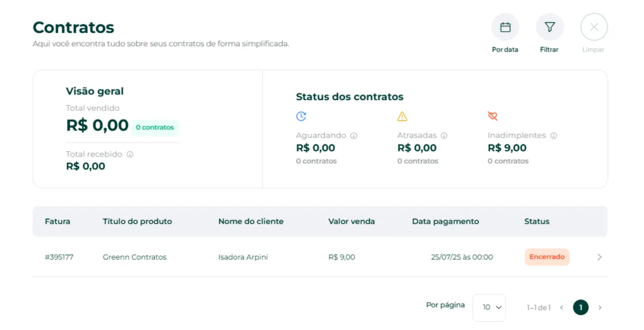Click the Por página label
The image size is (644, 330).
click(445, 305)
